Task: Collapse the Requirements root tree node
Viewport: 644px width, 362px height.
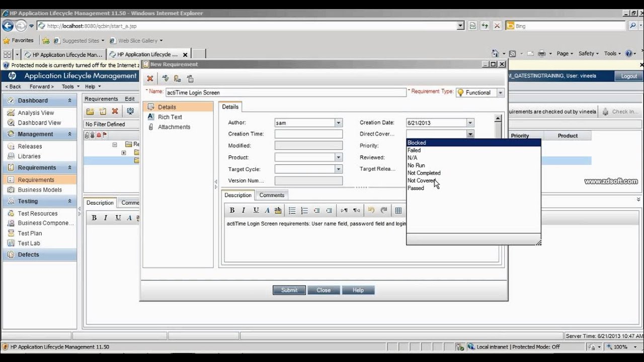Action: 115,144
